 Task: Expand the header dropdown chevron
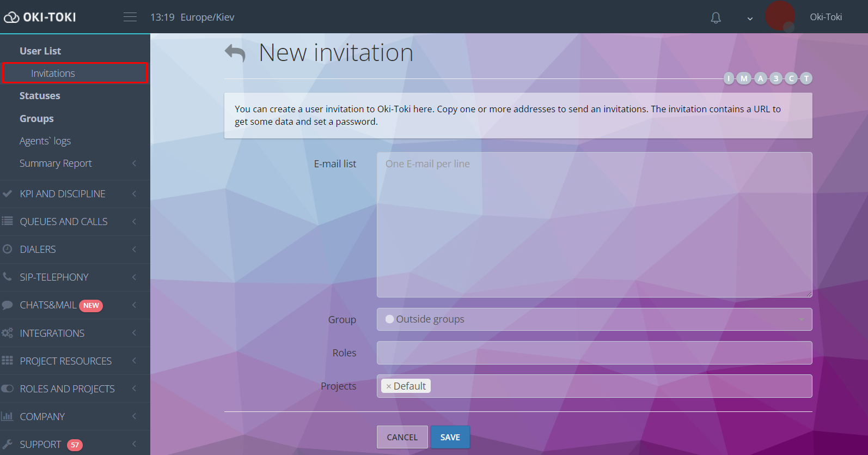[x=750, y=19]
